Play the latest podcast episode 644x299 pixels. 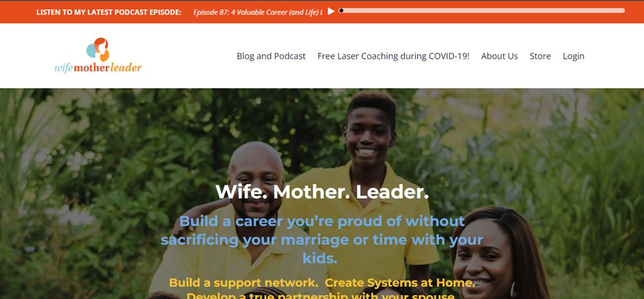[x=331, y=11]
